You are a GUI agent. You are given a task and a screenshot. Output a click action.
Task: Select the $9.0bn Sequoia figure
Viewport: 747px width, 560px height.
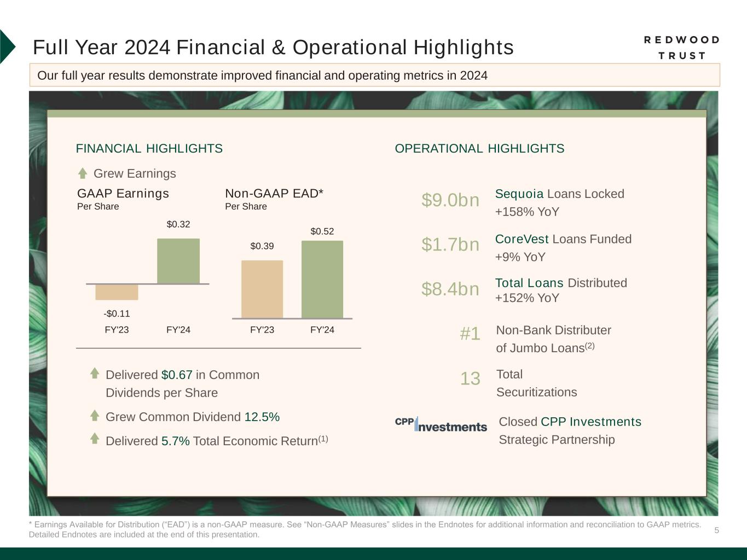(450, 201)
